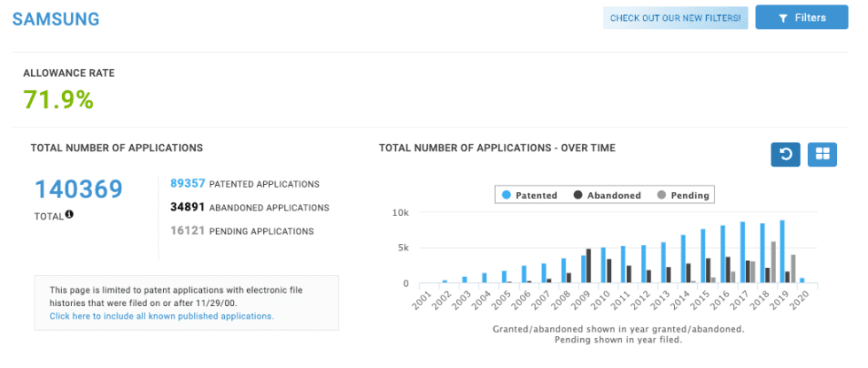Image resolution: width=868 pixels, height=368 pixels.
Task: Click the chart footnote about granted/abandoned year
Action: click(x=618, y=334)
